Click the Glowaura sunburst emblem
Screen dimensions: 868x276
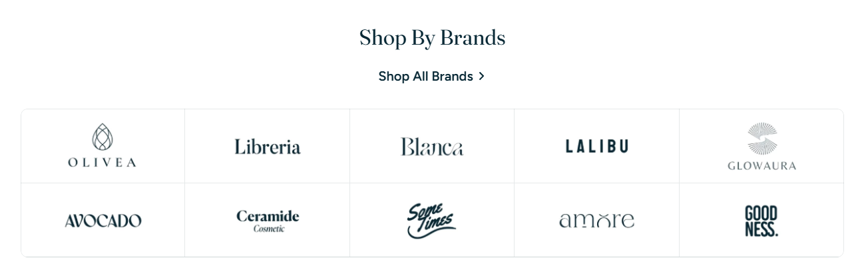pos(761,138)
